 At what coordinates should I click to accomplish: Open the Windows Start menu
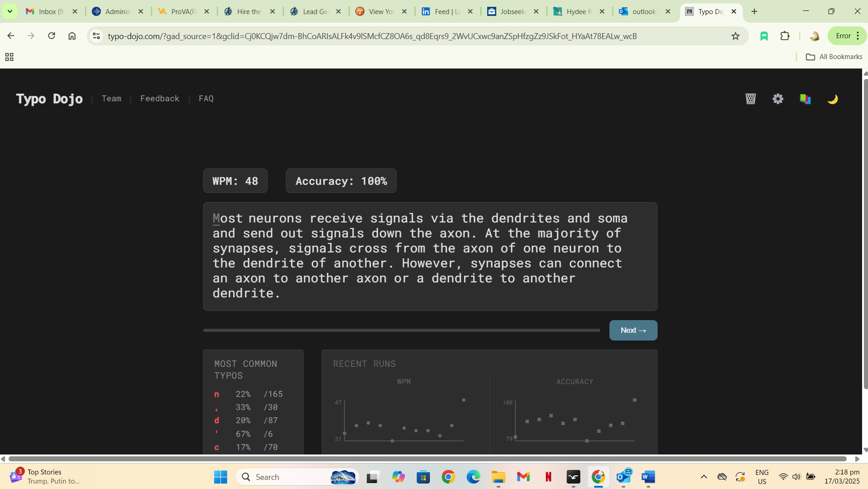[221, 477]
